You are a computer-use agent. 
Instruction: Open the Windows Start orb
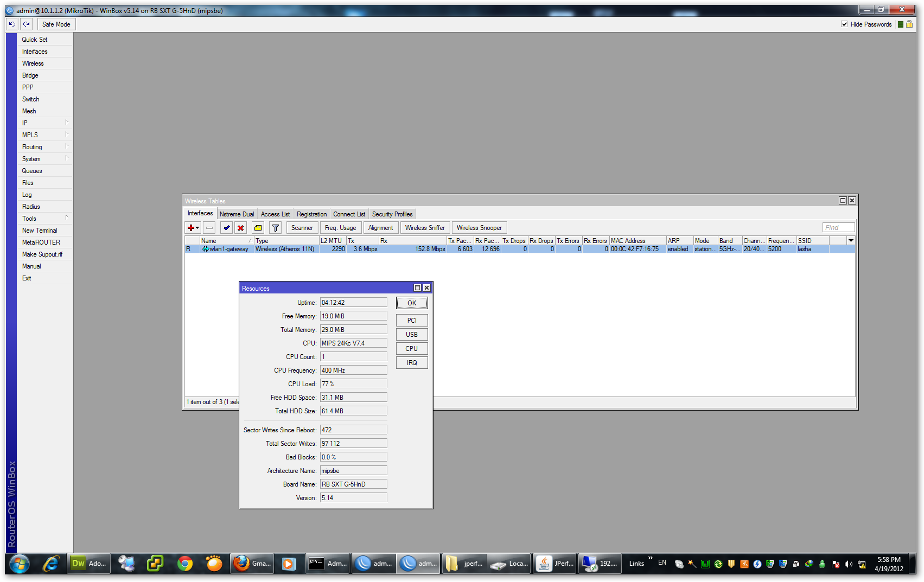[19, 564]
